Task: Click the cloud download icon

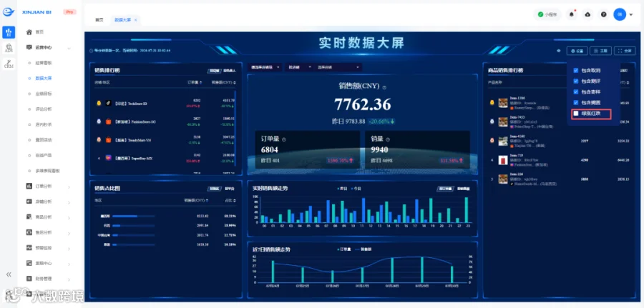Action: click(x=587, y=14)
